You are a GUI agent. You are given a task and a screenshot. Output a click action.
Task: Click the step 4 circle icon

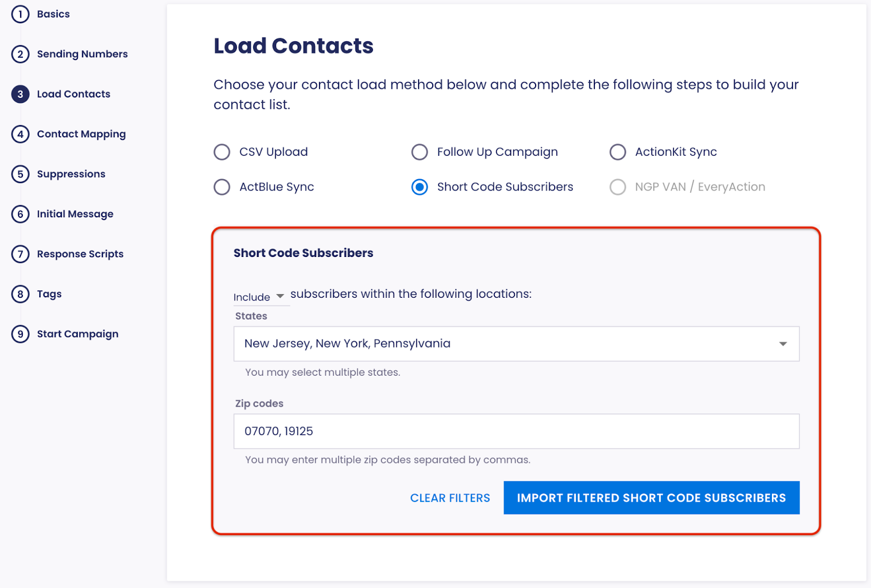tap(20, 134)
